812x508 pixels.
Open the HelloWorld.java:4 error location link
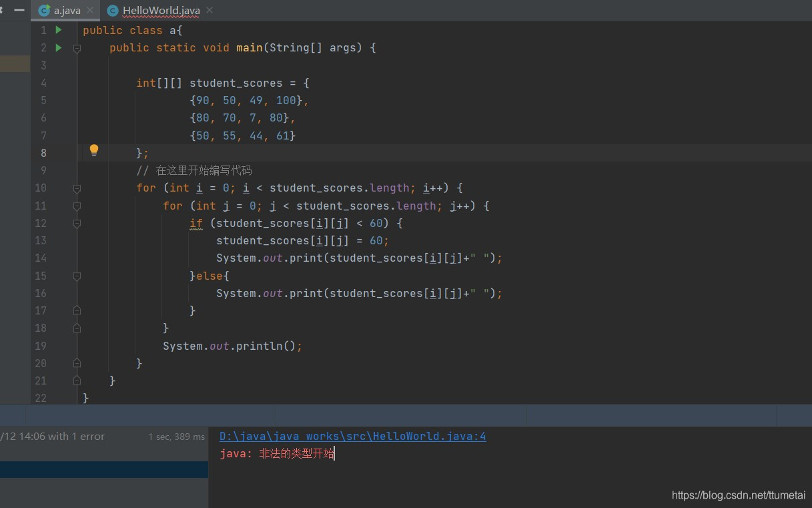point(352,436)
